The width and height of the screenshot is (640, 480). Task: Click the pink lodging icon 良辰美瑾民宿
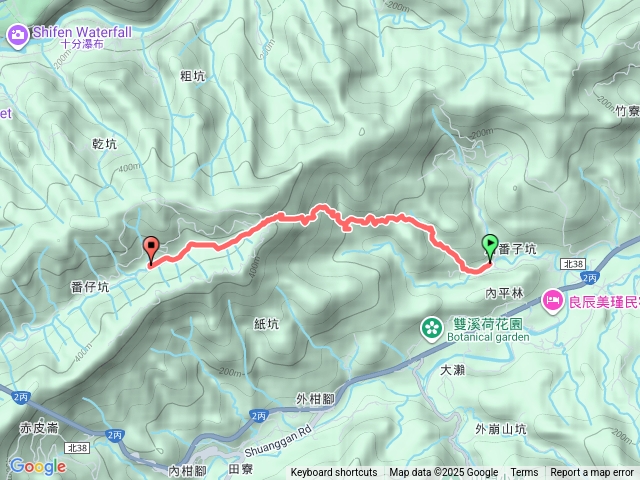click(552, 302)
